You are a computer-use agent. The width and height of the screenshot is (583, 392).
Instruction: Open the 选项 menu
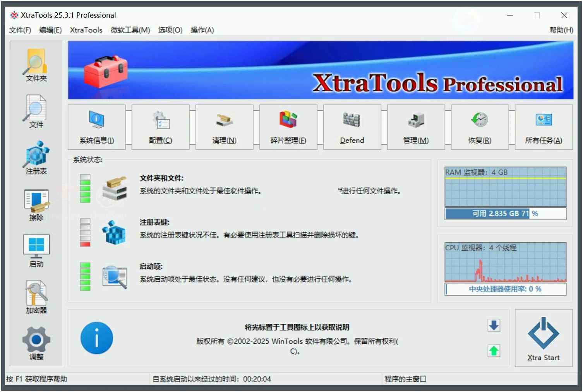coord(170,30)
